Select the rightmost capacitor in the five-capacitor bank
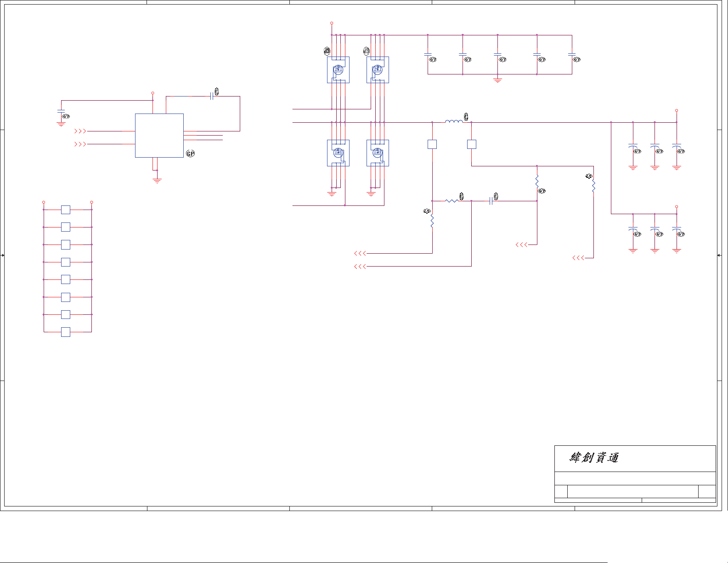Viewport: 728px width, 563px height. pyautogui.click(x=572, y=54)
